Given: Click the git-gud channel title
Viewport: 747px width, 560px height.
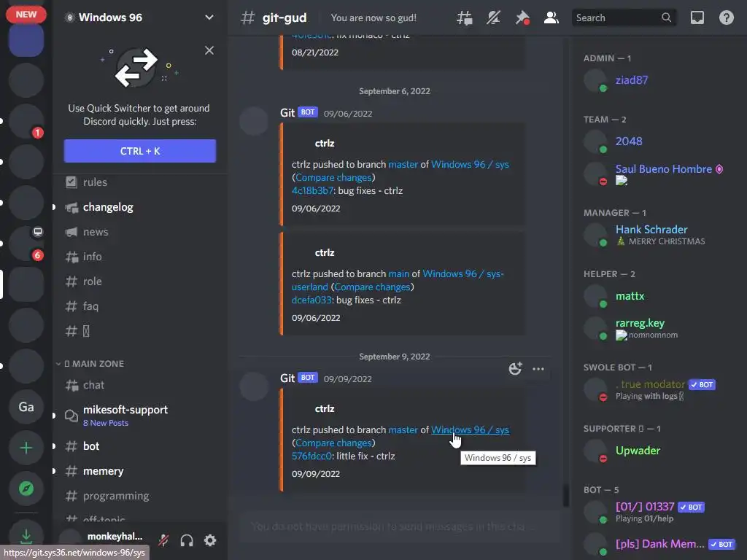Looking at the screenshot, I should 285,18.
